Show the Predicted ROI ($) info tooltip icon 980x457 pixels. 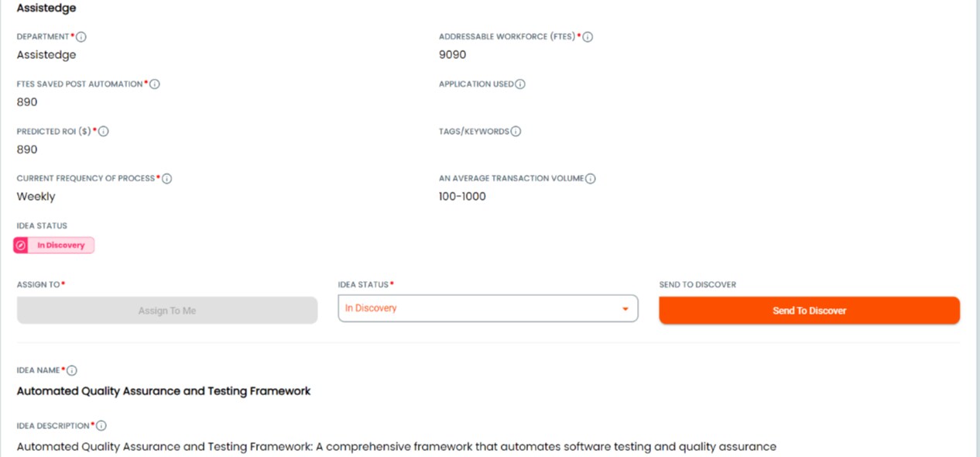coord(104,132)
